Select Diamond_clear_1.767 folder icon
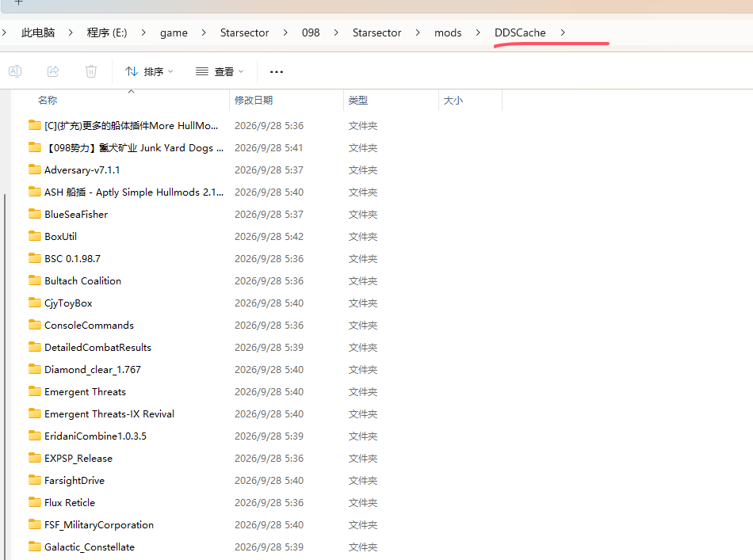753x560 pixels. click(35, 369)
